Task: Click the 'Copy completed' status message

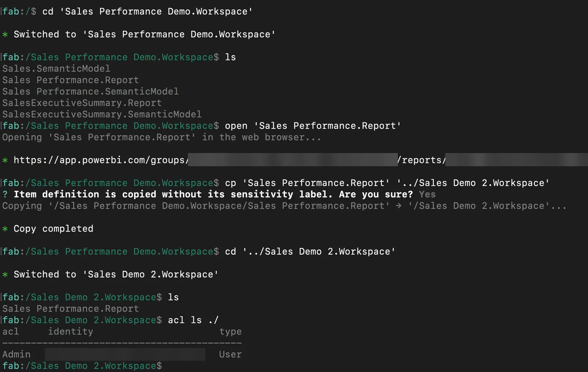Action: pyautogui.click(x=53, y=228)
